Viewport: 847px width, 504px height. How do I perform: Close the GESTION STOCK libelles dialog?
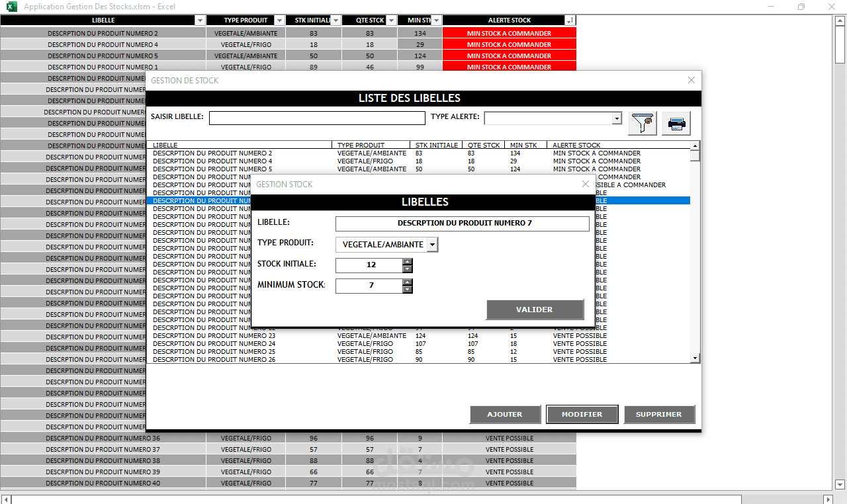pos(585,184)
